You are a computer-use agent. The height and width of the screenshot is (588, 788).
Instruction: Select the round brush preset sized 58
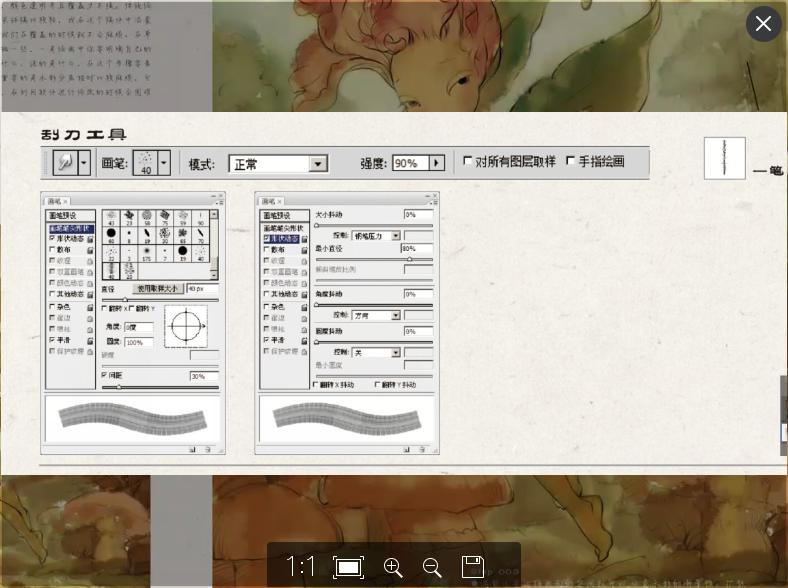pyautogui.click(x=147, y=218)
